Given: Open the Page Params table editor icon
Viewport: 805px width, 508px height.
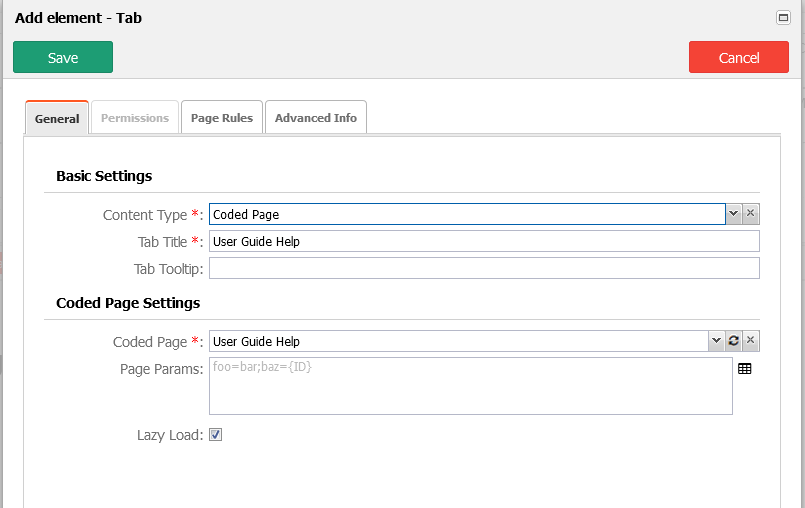Looking at the screenshot, I should pos(744,369).
